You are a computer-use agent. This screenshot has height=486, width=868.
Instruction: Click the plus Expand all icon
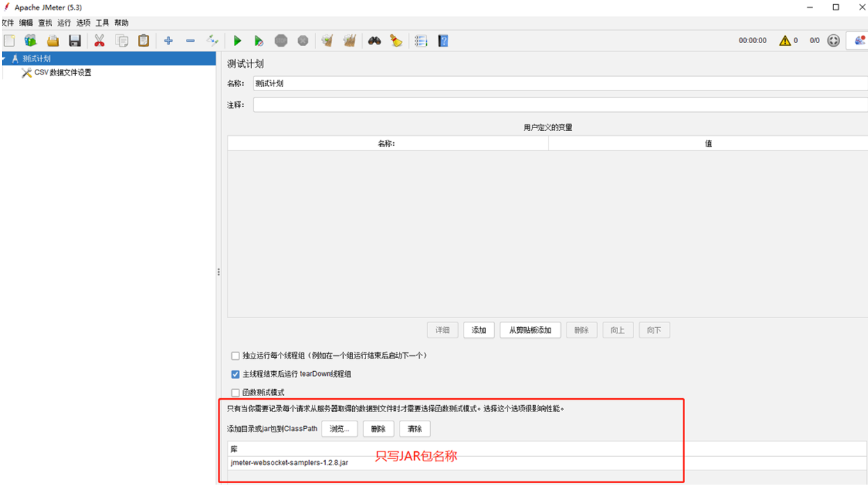168,41
